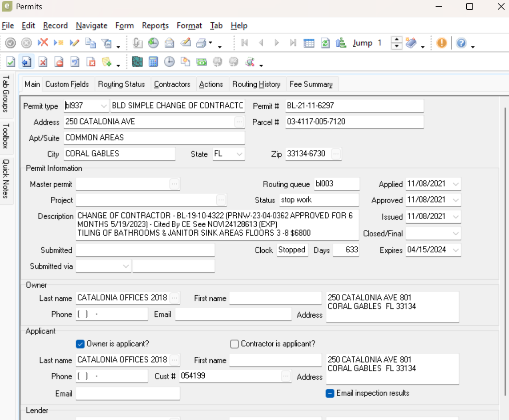Click the Status field showing 'stop work'
This screenshot has width=509, height=420.
319,200
